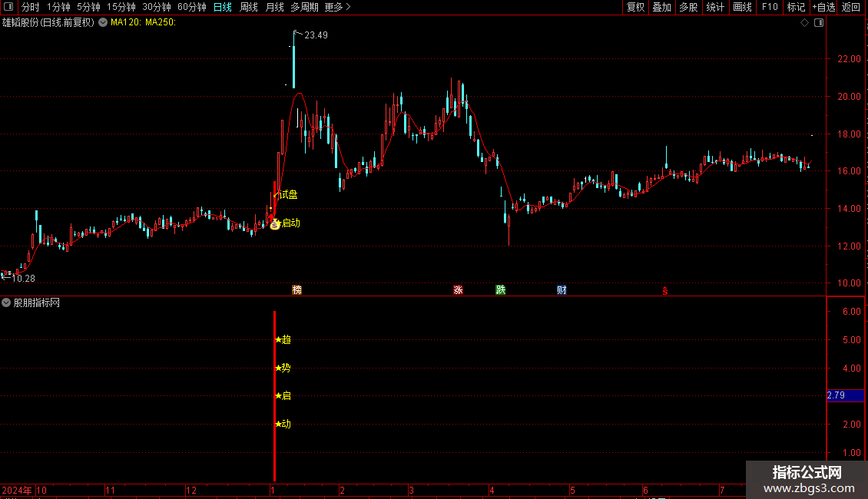Click the ★势 indicator star label
The image size is (868, 499).
283,368
